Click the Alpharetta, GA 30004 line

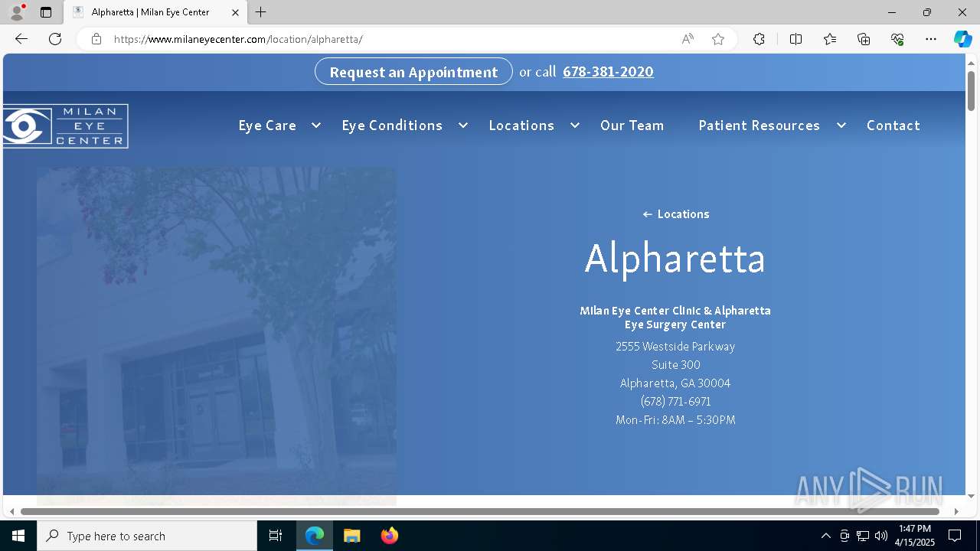(675, 383)
